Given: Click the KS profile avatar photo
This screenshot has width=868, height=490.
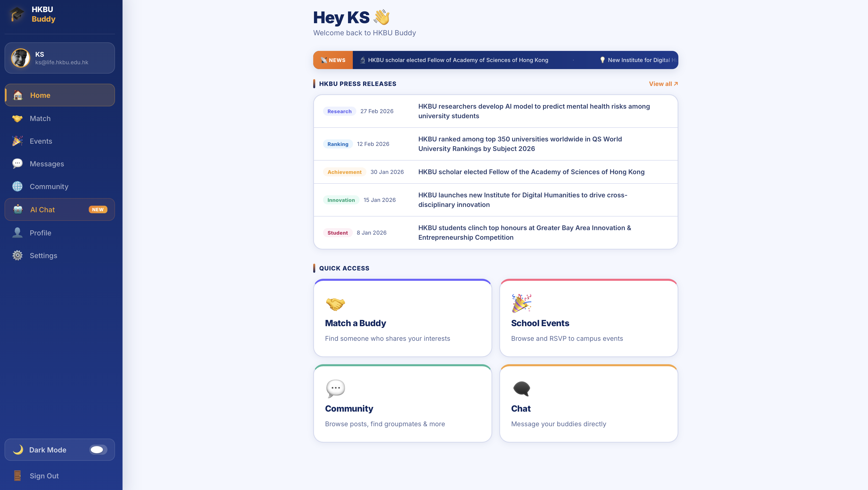Looking at the screenshot, I should (x=21, y=58).
